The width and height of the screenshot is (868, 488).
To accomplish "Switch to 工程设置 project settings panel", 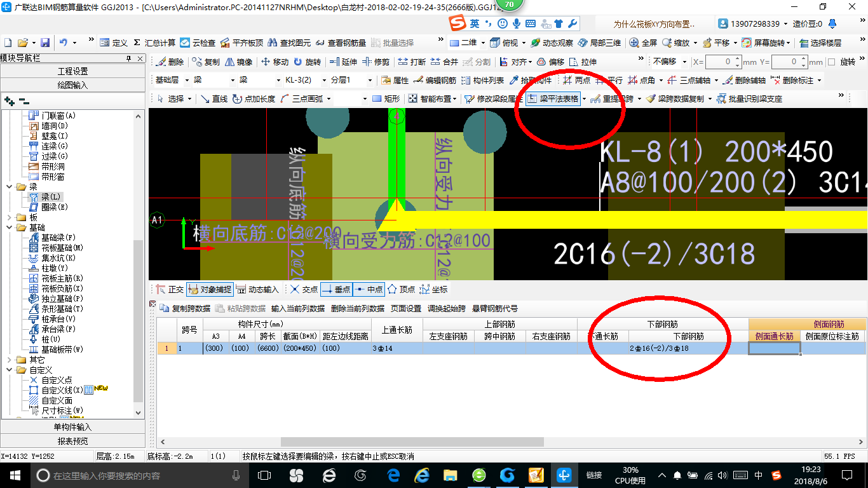I will click(72, 71).
